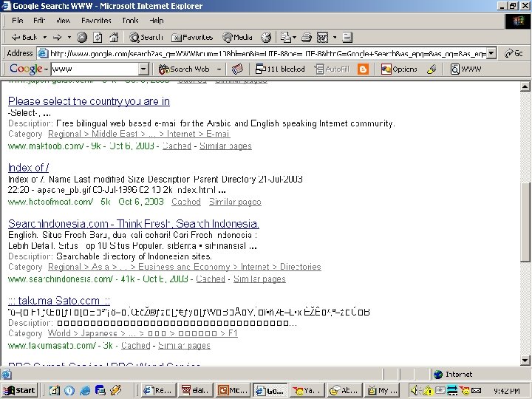Click the Home icon
This screenshot has width=532, height=399.
114,38
